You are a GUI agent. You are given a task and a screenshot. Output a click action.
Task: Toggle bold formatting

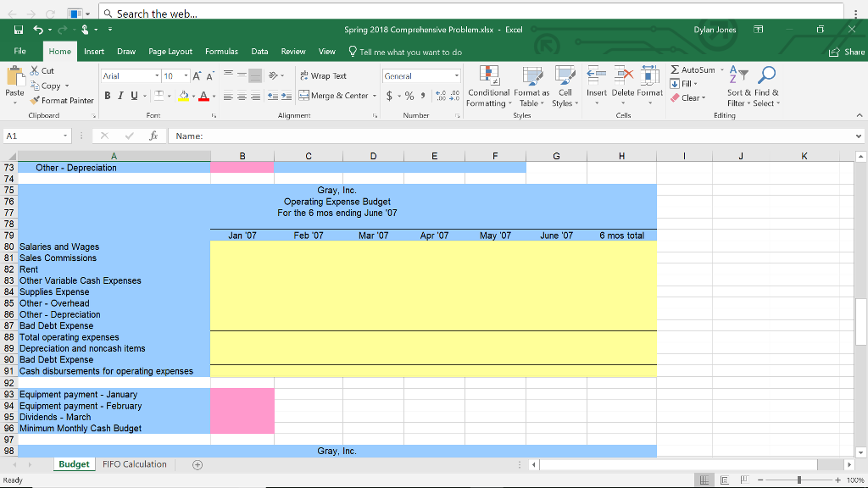click(107, 95)
